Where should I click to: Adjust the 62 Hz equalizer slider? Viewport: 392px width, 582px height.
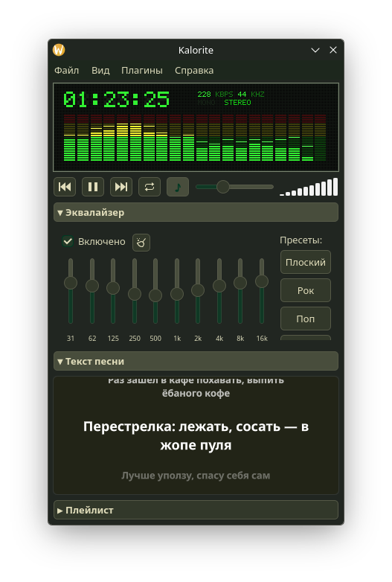click(92, 291)
